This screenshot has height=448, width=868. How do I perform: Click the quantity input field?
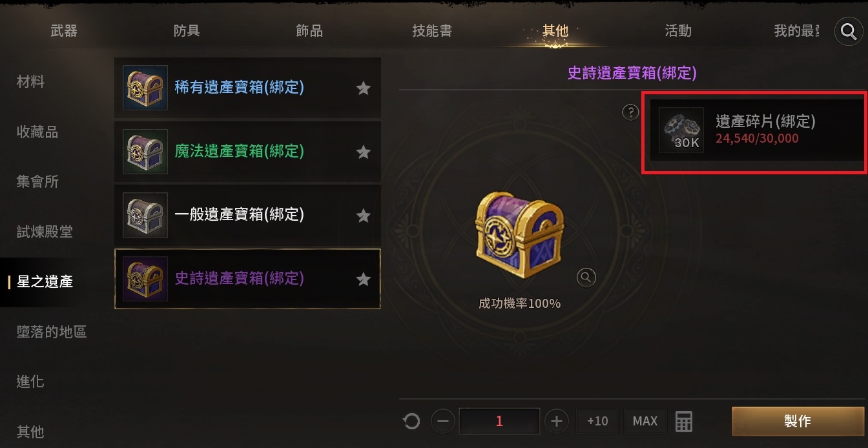499,422
